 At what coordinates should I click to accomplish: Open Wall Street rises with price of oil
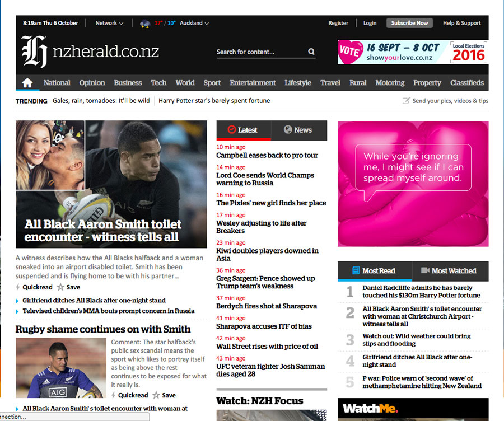(x=267, y=347)
